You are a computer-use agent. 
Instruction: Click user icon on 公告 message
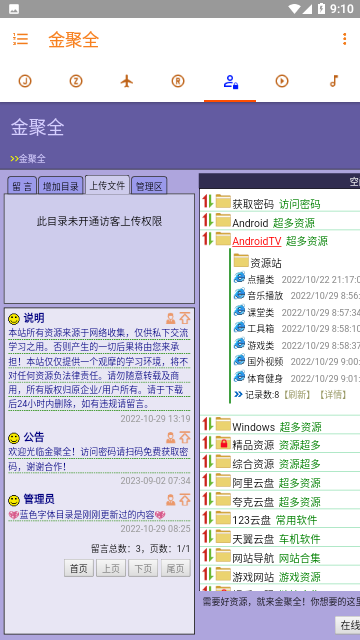click(x=171, y=437)
